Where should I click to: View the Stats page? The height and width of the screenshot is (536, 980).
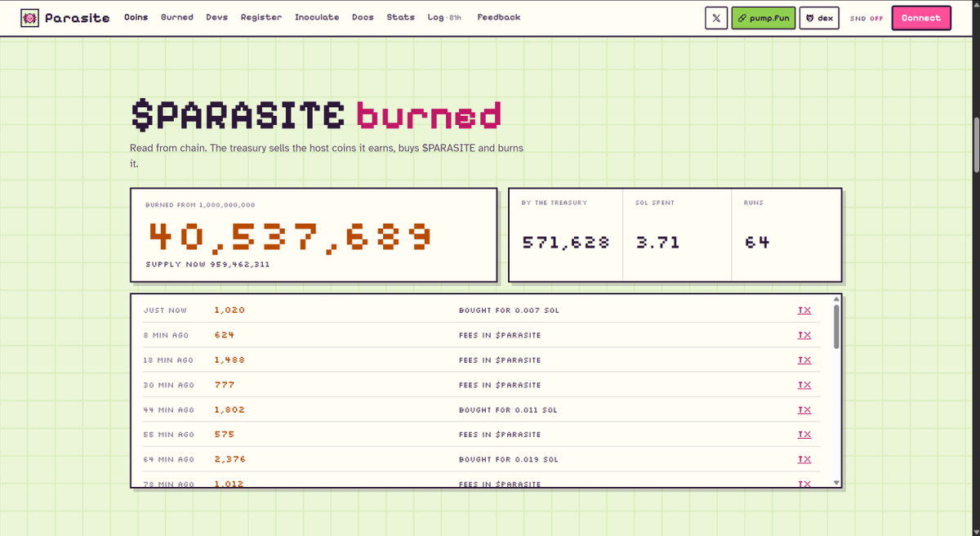(x=400, y=17)
